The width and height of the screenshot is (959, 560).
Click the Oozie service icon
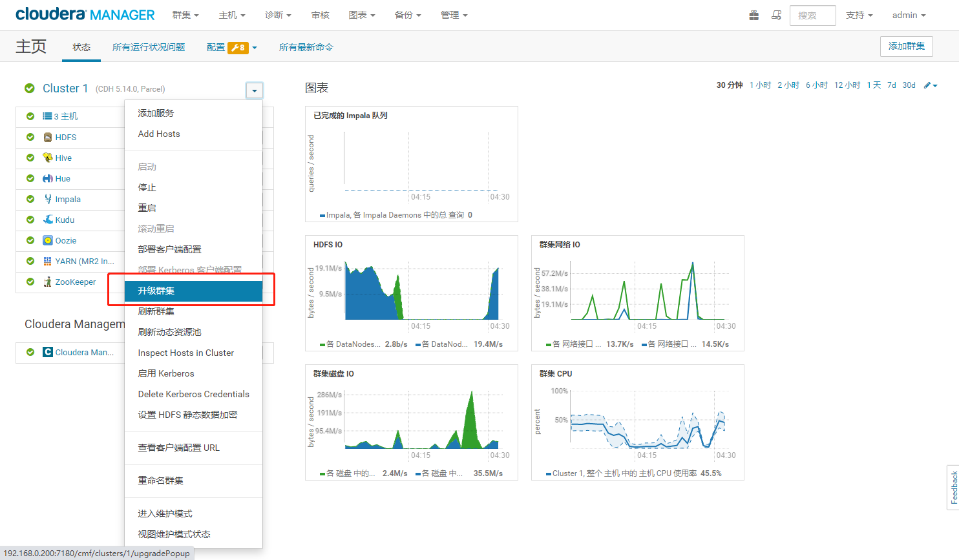(48, 240)
